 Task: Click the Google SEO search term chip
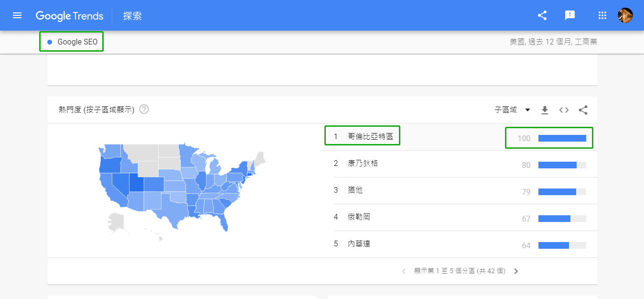coord(73,42)
